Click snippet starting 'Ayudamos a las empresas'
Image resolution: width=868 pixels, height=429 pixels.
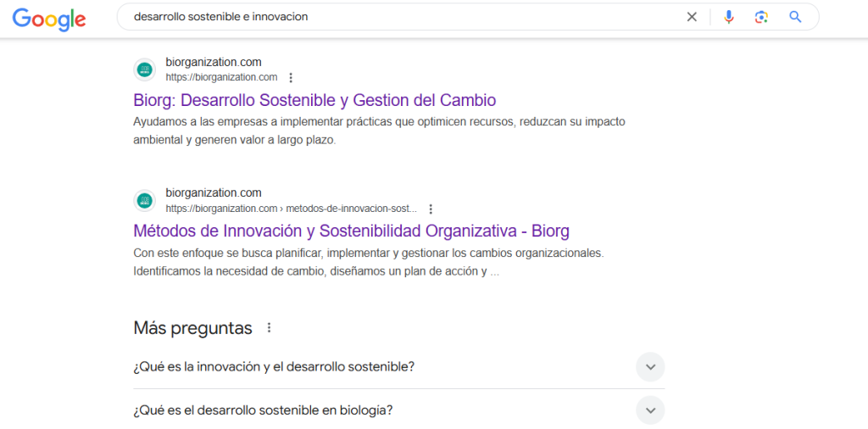(379, 131)
